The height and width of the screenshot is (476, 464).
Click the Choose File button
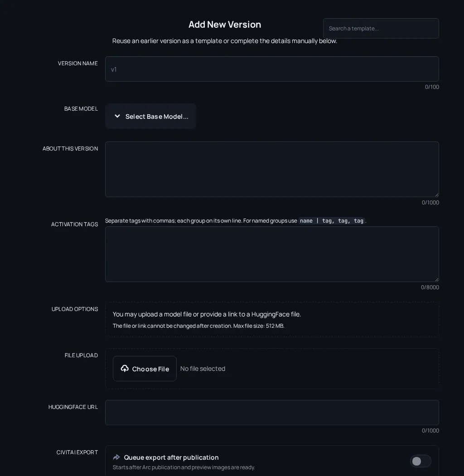pos(145,369)
